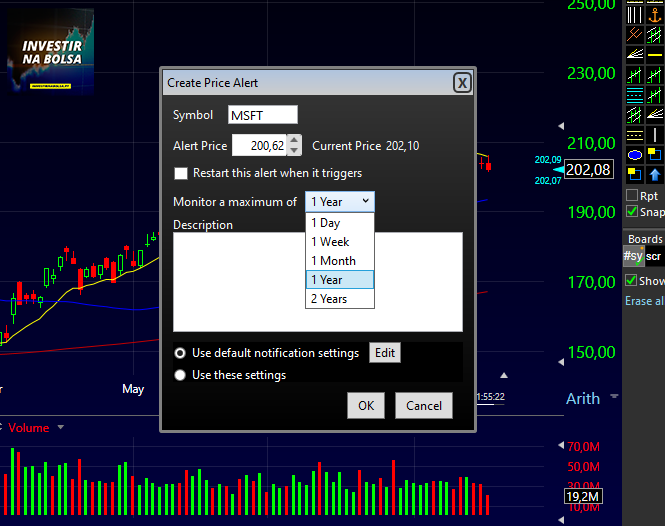Click the May date label on chart
665x526 pixels.
click(133, 389)
